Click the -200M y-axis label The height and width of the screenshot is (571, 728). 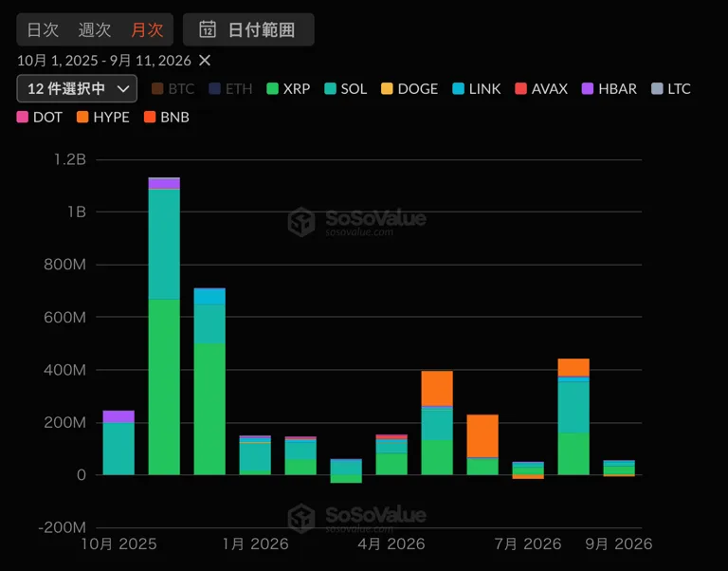(63, 527)
